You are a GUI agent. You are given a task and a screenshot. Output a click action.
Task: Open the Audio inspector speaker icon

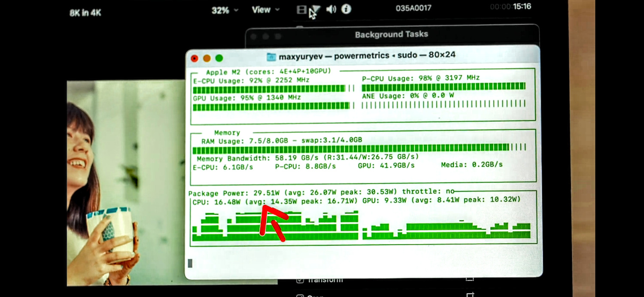coord(331,9)
